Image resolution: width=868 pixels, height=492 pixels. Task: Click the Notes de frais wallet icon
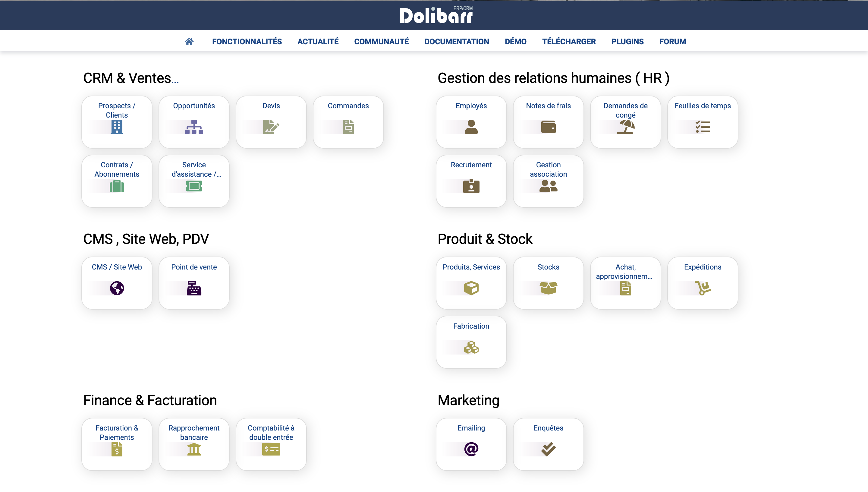coord(548,127)
